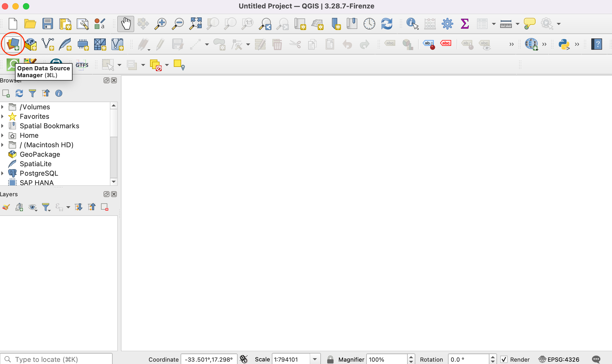Toggle the scale lock icon
The height and width of the screenshot is (364, 612).
click(330, 359)
